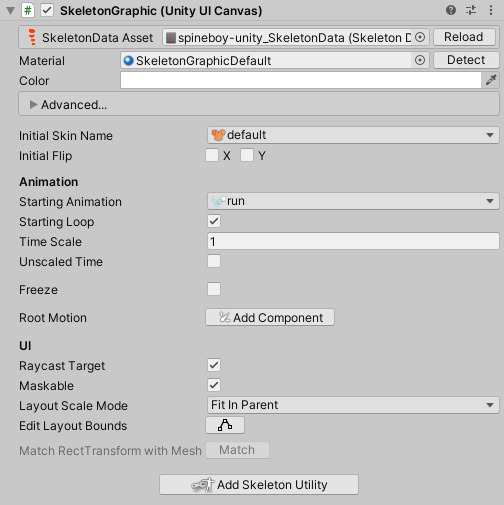Open component help reference icon
This screenshot has width=504, height=505.
[x=451, y=10]
